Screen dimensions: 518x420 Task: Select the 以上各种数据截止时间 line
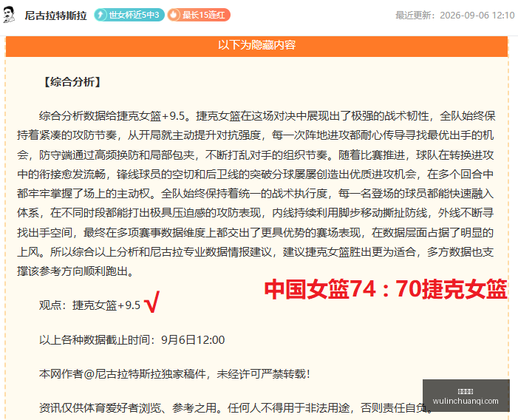coord(132,339)
